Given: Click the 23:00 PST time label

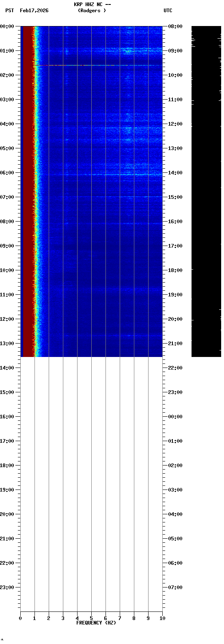Looking at the screenshot, I should tap(7, 587).
